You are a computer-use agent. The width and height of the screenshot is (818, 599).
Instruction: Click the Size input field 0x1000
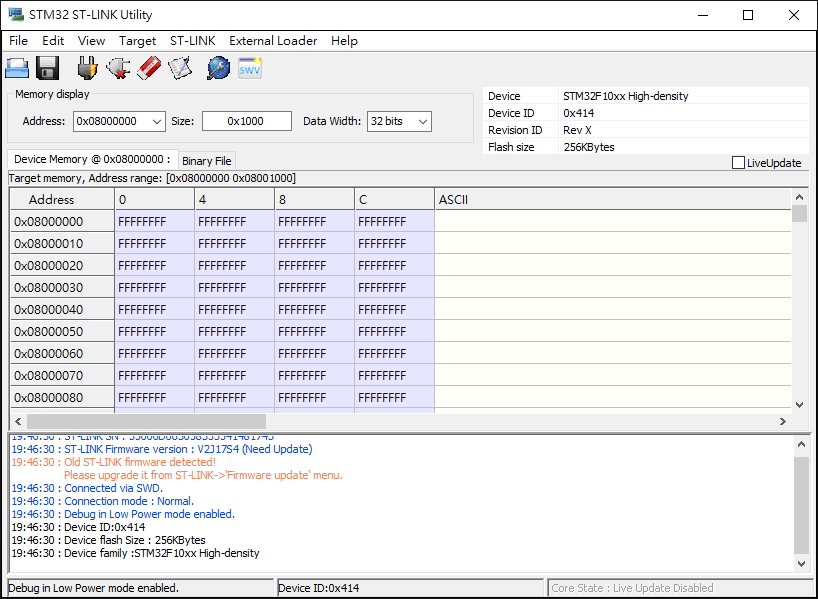247,121
